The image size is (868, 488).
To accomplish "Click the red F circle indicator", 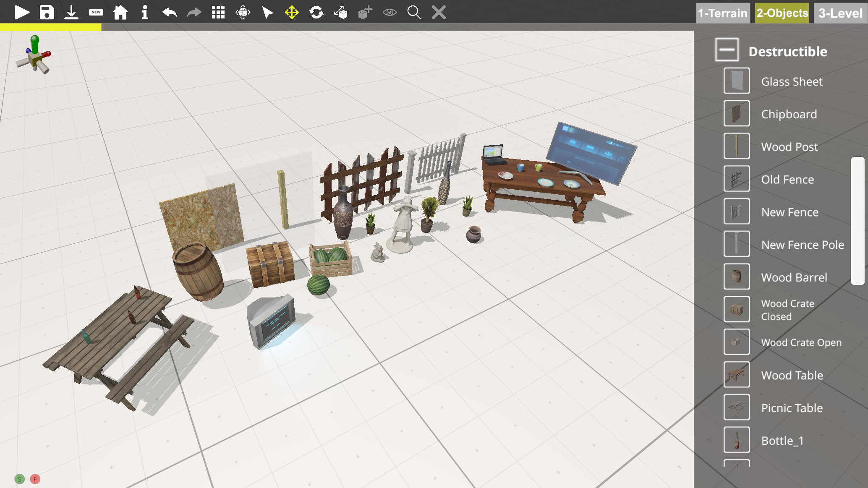I will pos(35,479).
